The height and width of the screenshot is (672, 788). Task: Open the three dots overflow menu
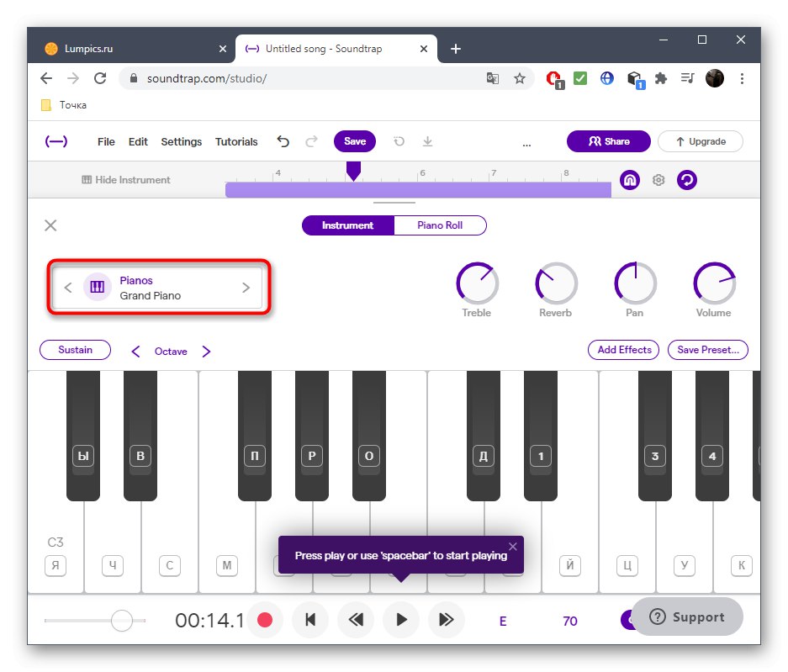(526, 145)
